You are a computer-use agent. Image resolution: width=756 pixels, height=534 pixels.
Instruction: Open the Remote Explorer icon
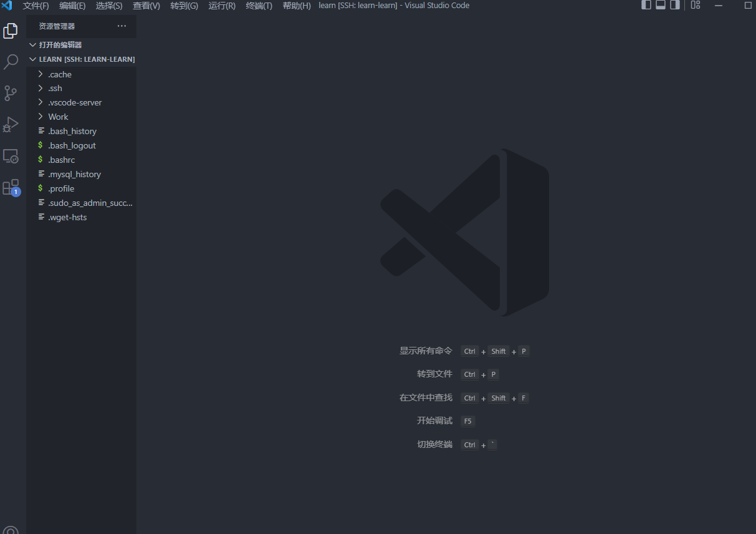click(x=11, y=156)
